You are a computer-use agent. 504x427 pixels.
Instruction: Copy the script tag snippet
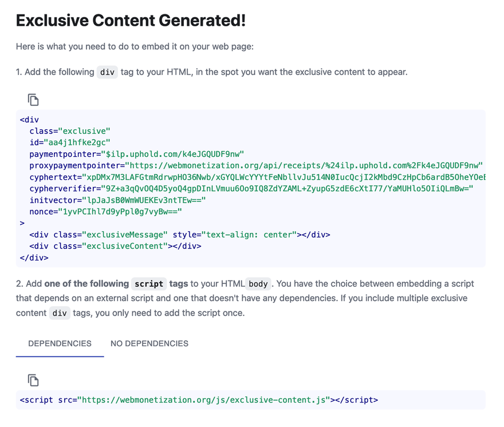tap(33, 381)
